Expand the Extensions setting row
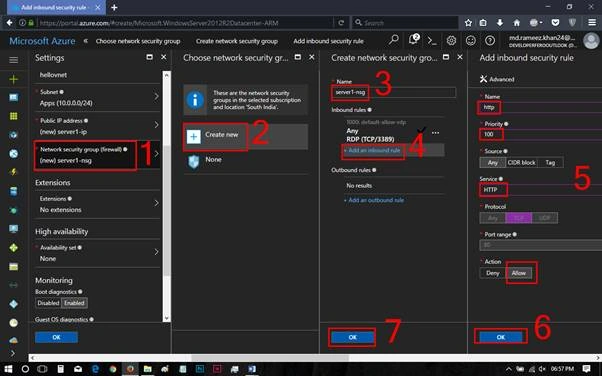602x376 pixels. coord(98,204)
